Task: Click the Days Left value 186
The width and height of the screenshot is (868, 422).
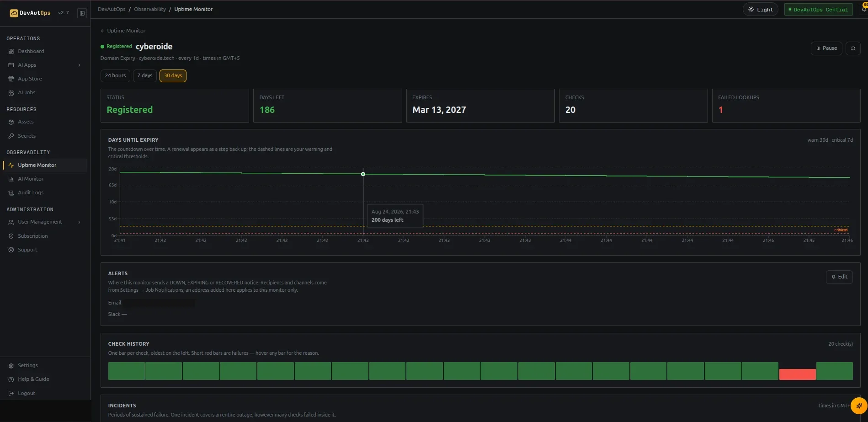Action: pos(267,110)
